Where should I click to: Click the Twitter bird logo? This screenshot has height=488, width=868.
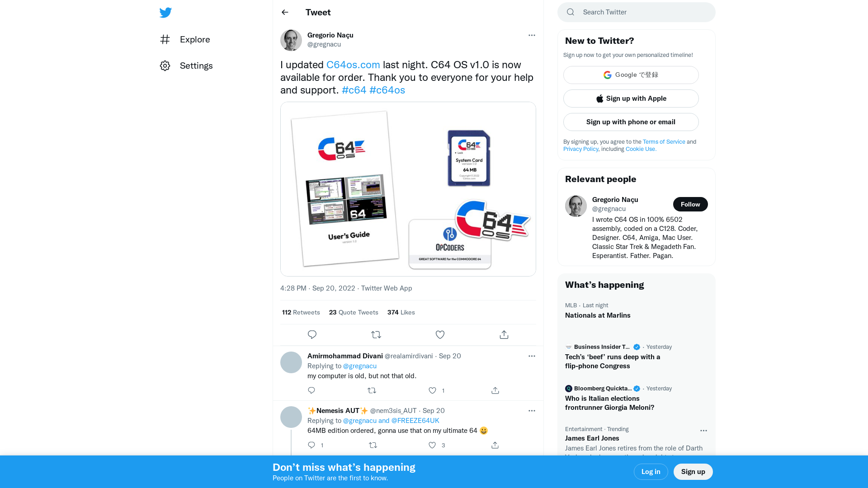click(x=165, y=13)
